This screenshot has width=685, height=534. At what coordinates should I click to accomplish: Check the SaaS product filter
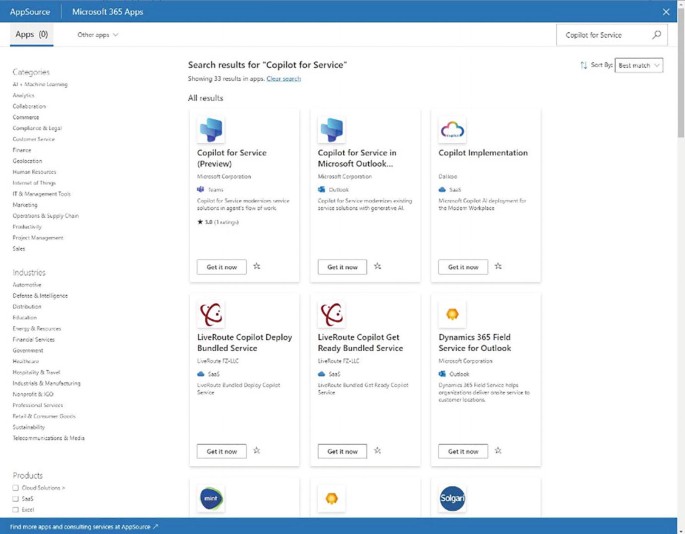pos(16,499)
